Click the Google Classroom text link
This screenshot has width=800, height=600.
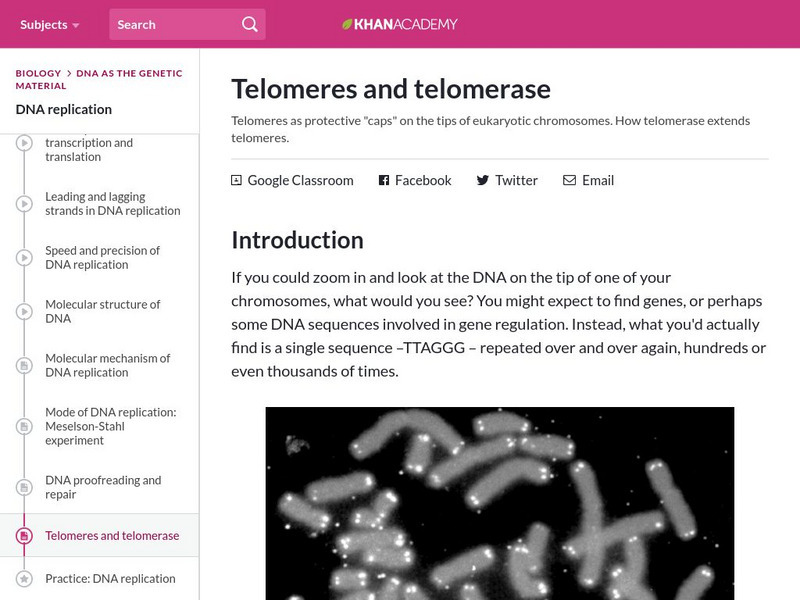300,180
